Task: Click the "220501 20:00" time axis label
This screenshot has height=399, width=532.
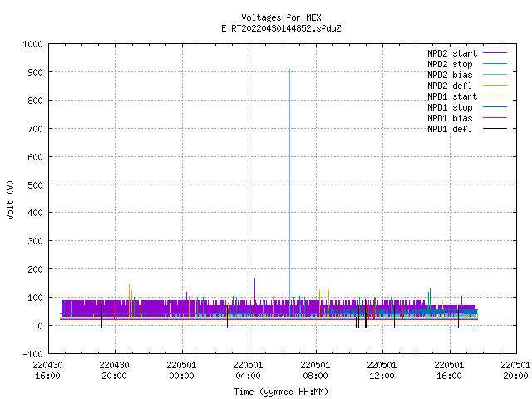Action: click(x=515, y=370)
